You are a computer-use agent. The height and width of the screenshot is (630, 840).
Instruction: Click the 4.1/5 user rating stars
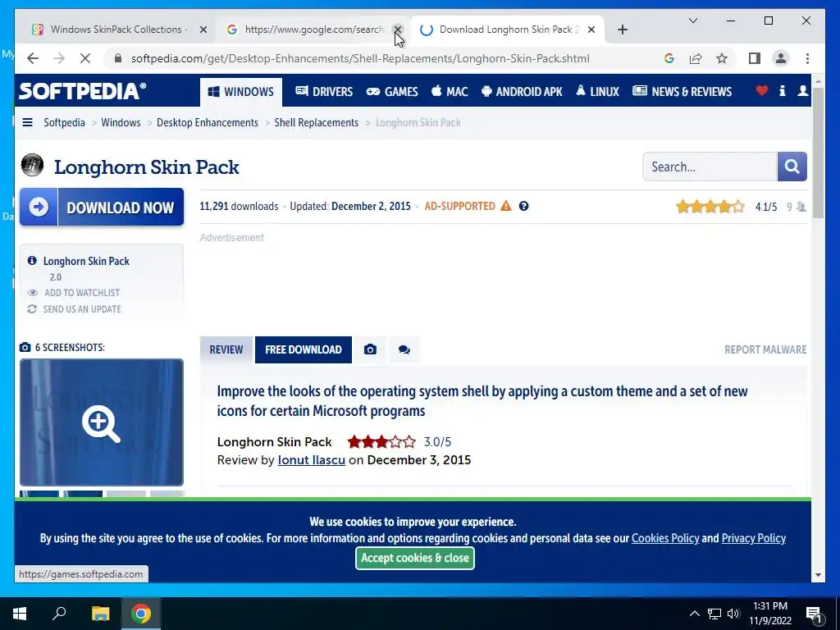click(710, 206)
